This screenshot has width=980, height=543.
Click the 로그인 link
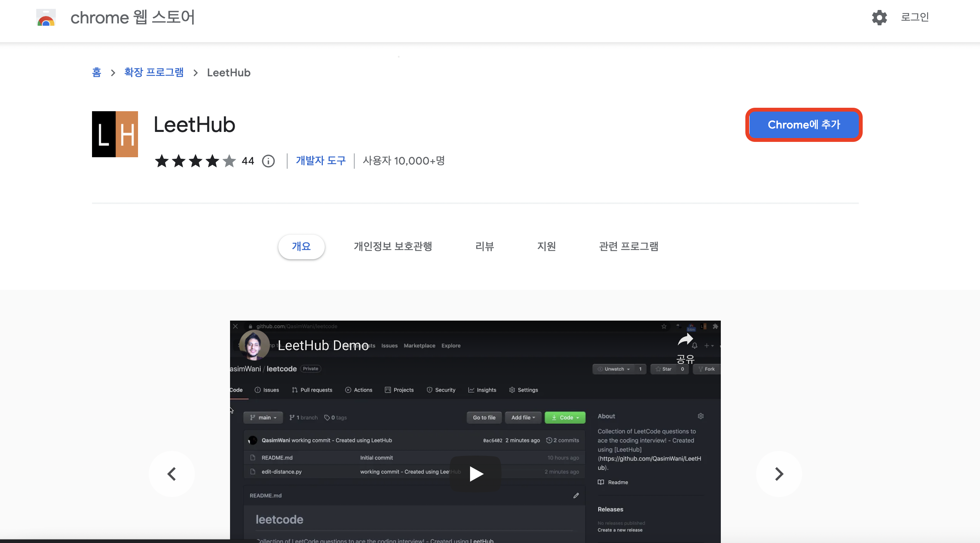point(914,17)
